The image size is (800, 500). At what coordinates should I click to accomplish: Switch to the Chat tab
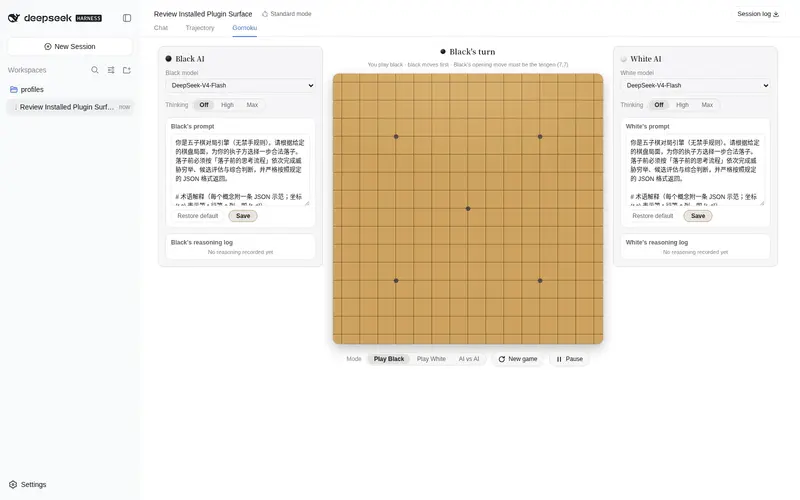point(161,28)
